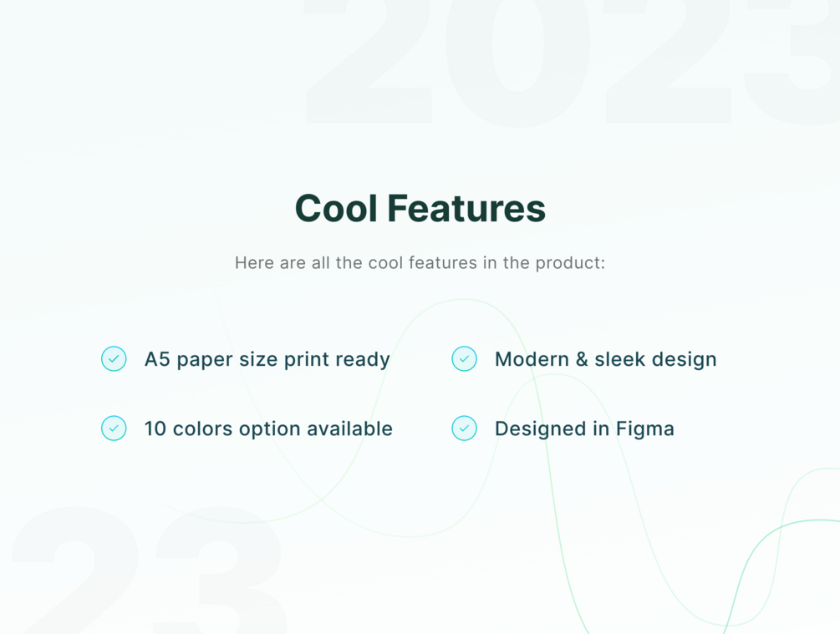
Task: Select the "Designed in Figma" feature text
Action: pos(584,429)
